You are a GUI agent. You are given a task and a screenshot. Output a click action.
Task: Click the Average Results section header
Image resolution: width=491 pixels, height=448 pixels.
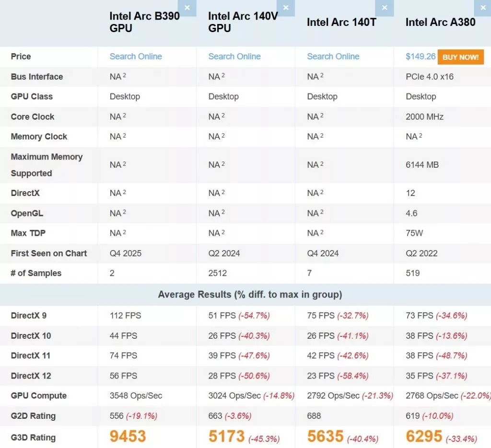(x=250, y=295)
